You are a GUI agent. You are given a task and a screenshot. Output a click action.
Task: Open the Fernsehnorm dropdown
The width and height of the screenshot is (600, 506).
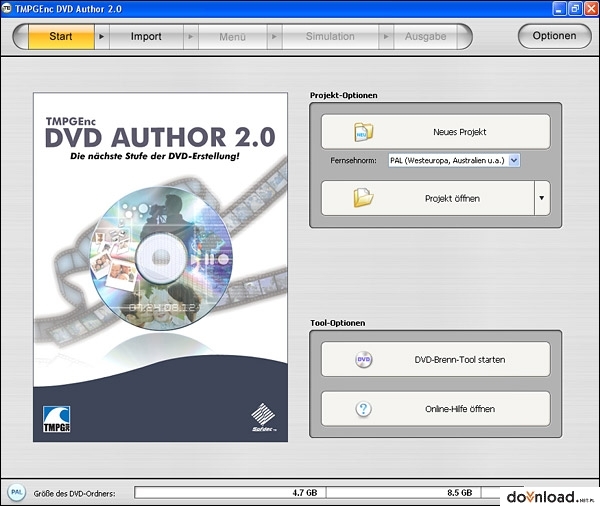point(514,160)
